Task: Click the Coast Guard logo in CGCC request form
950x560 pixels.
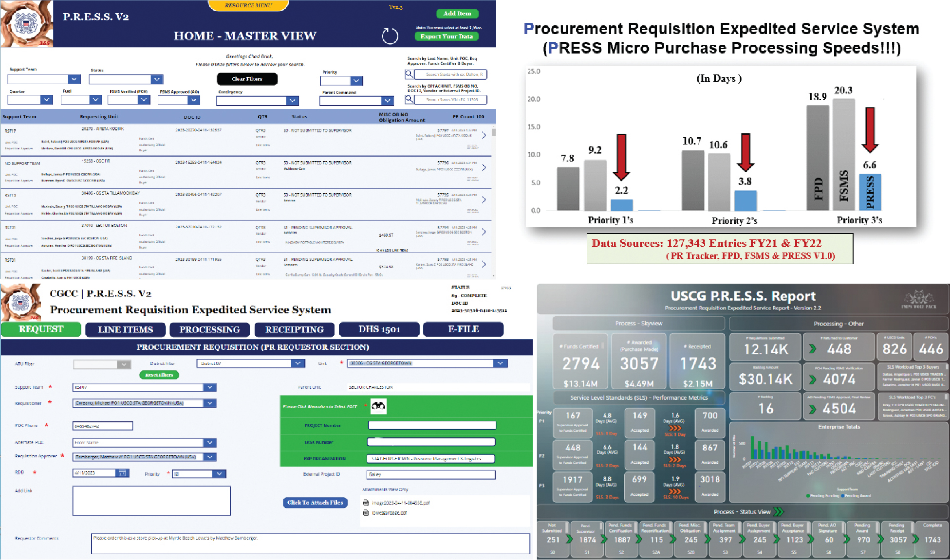Action: coord(20,303)
